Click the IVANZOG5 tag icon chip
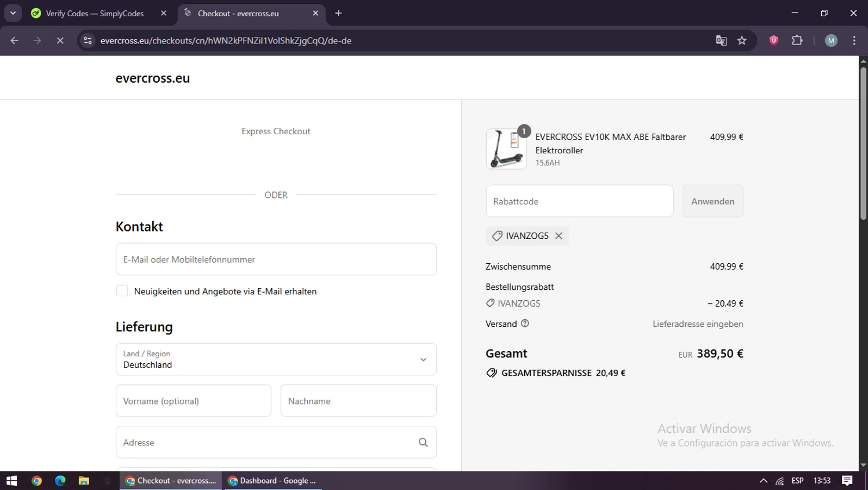This screenshot has width=868, height=490. (497, 236)
